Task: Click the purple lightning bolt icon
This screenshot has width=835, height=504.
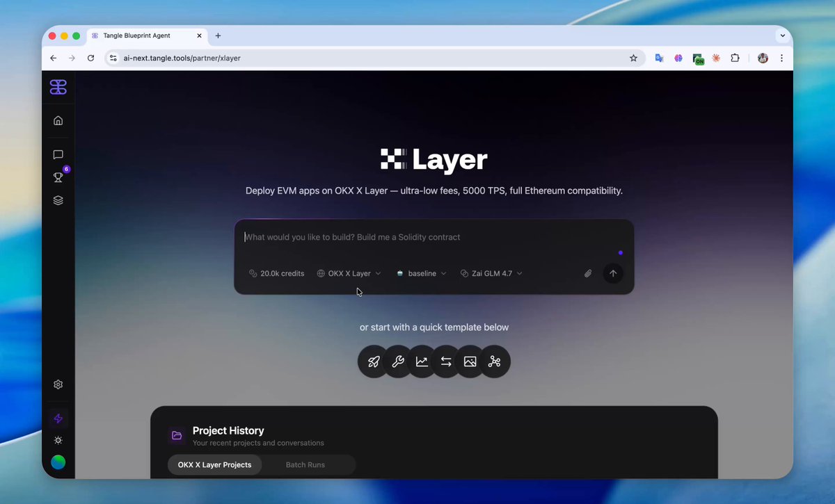Action: 58,418
